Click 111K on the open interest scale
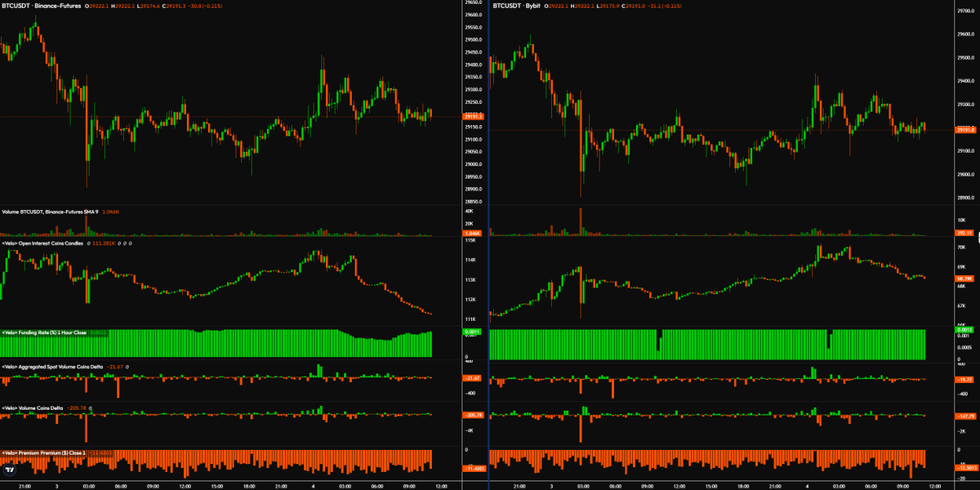The width and height of the screenshot is (980, 490). (470, 319)
